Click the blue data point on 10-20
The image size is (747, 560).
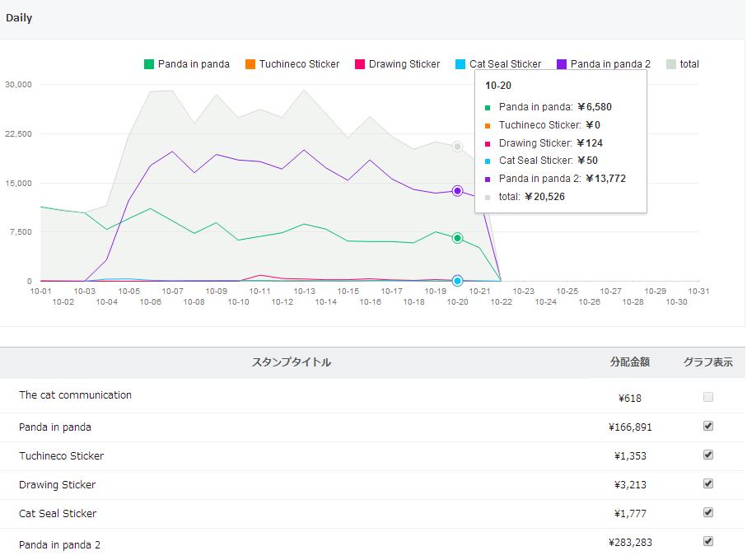coord(457,281)
